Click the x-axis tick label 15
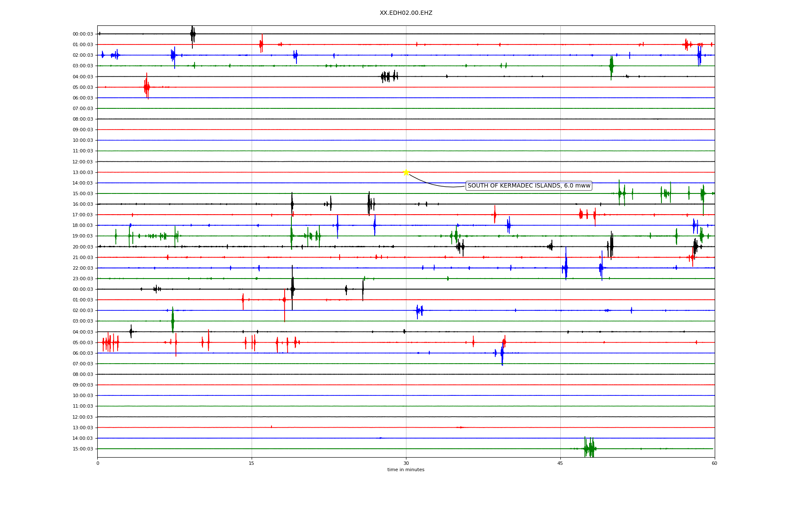 coord(252,463)
